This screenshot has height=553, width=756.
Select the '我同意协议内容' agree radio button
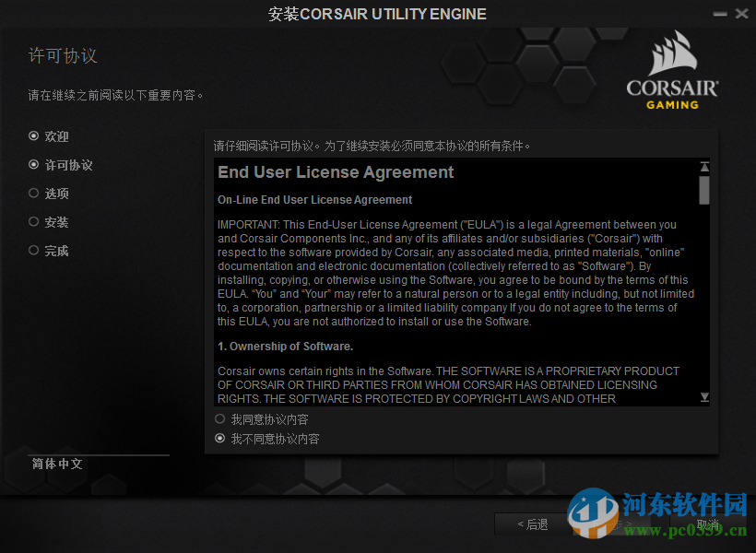(219, 419)
